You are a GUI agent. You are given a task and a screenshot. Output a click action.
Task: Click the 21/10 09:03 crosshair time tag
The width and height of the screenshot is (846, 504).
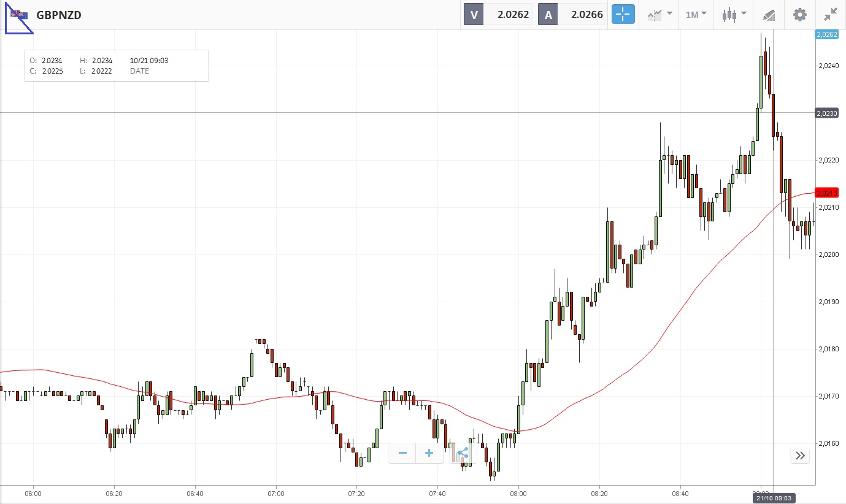(x=773, y=498)
